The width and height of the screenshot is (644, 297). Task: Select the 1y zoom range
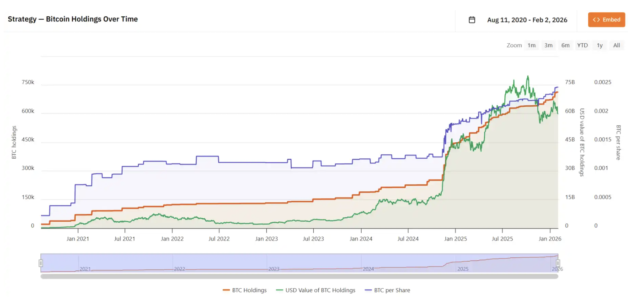click(599, 45)
